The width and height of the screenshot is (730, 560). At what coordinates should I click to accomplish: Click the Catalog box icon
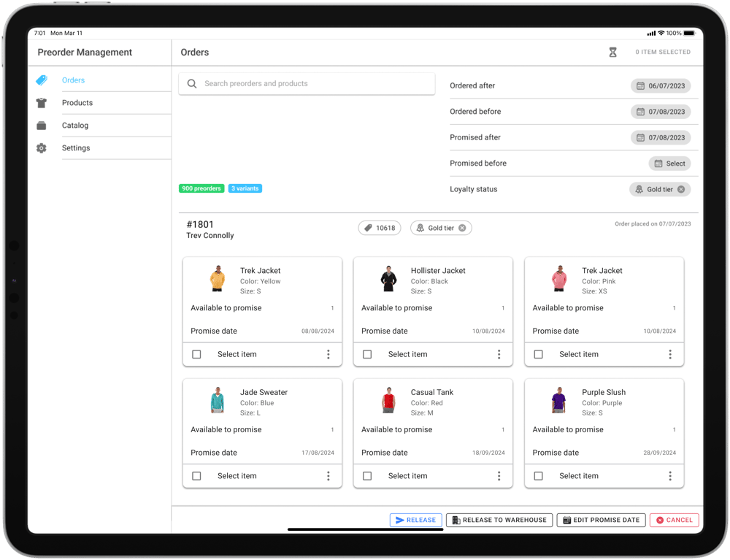click(x=42, y=126)
